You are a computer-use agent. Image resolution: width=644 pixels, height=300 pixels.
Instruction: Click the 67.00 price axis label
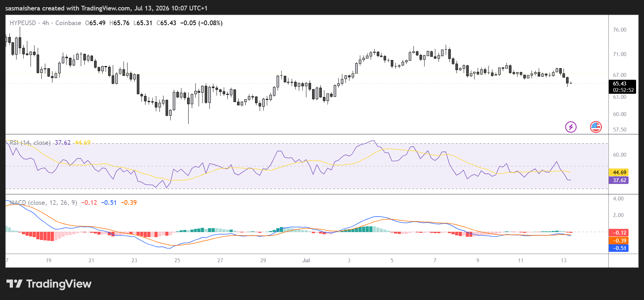pyautogui.click(x=620, y=75)
